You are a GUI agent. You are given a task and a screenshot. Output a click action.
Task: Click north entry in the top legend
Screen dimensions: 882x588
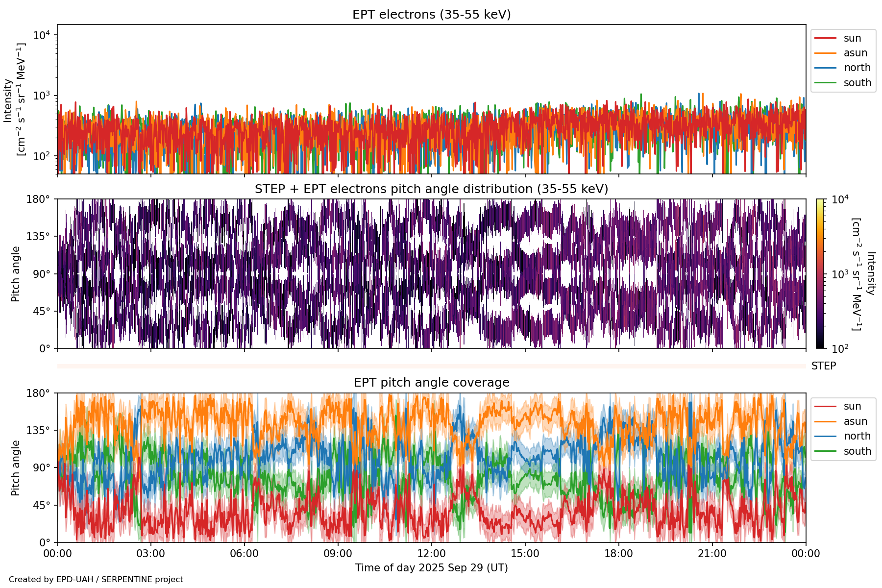(x=857, y=68)
